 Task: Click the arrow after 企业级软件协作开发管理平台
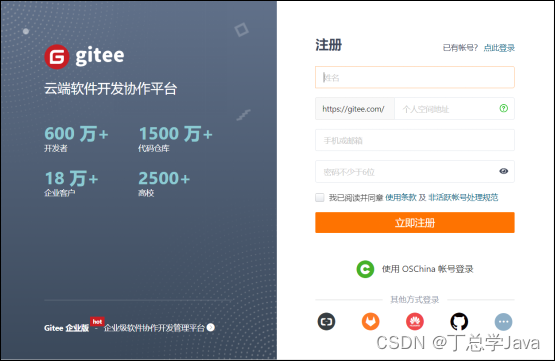(211, 327)
